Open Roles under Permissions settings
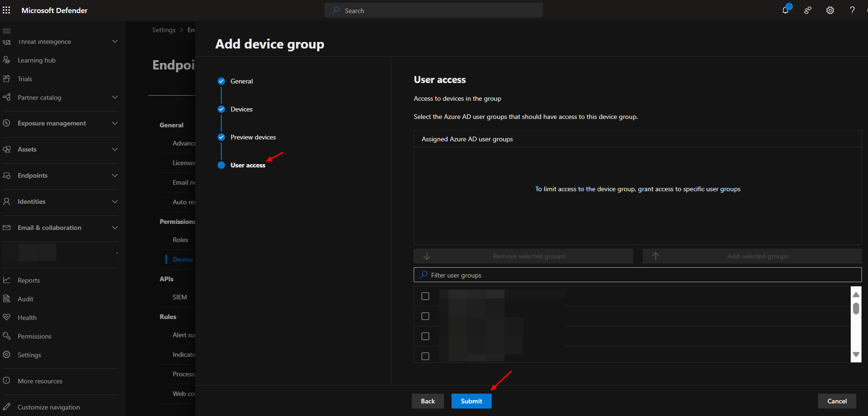 [x=180, y=240]
